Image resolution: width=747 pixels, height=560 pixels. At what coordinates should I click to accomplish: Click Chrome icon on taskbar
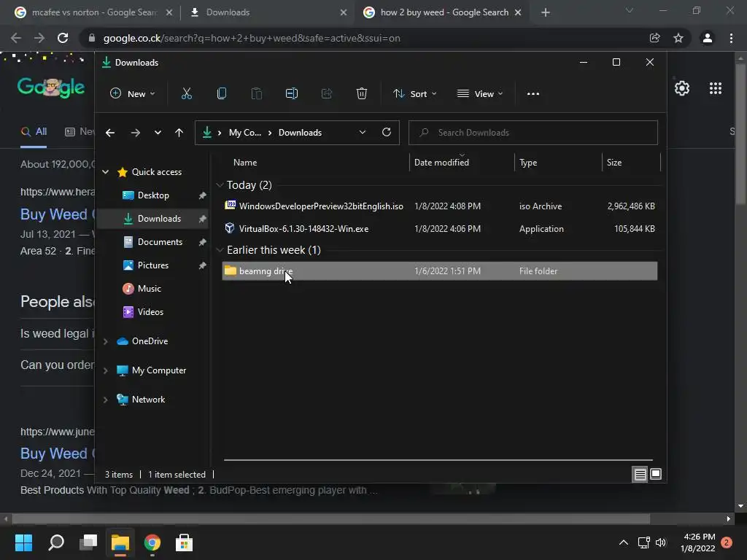152,542
